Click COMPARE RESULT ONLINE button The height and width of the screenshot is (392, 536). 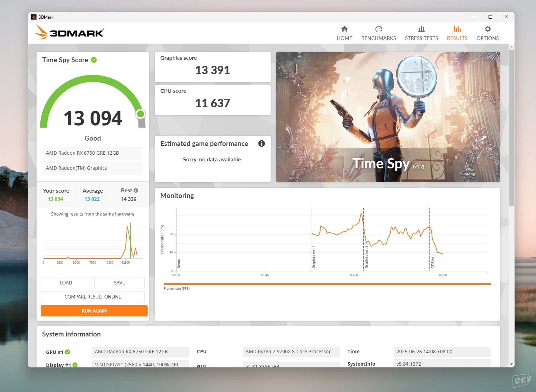click(93, 297)
